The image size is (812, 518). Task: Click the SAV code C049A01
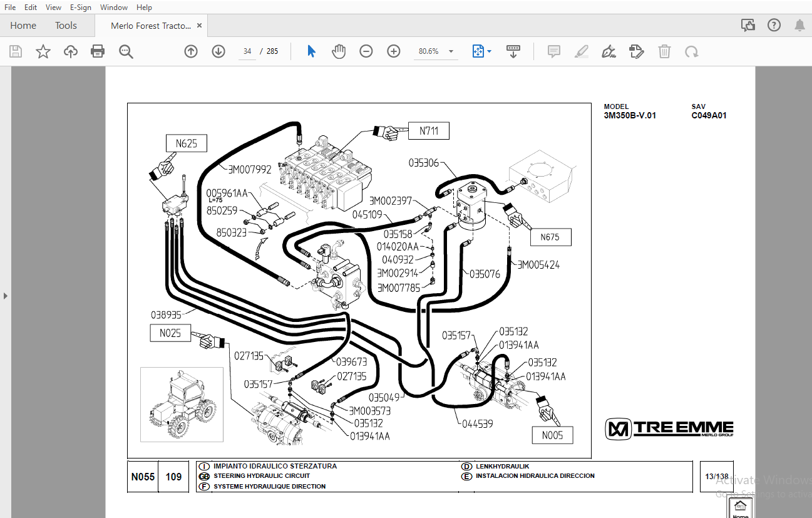tap(709, 115)
